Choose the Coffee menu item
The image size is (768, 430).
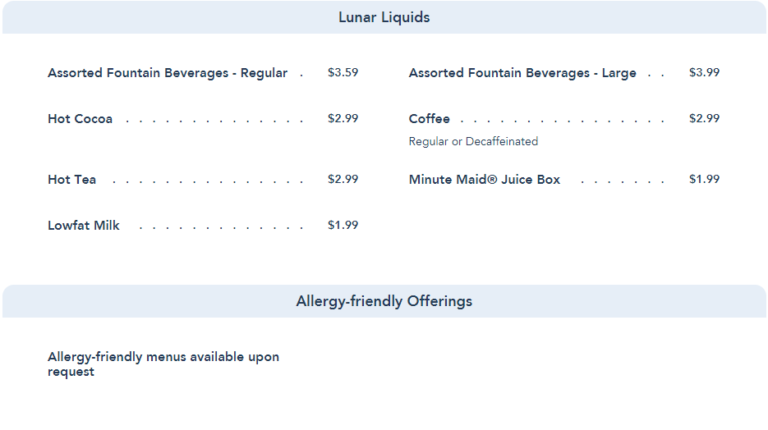pyautogui.click(x=429, y=119)
